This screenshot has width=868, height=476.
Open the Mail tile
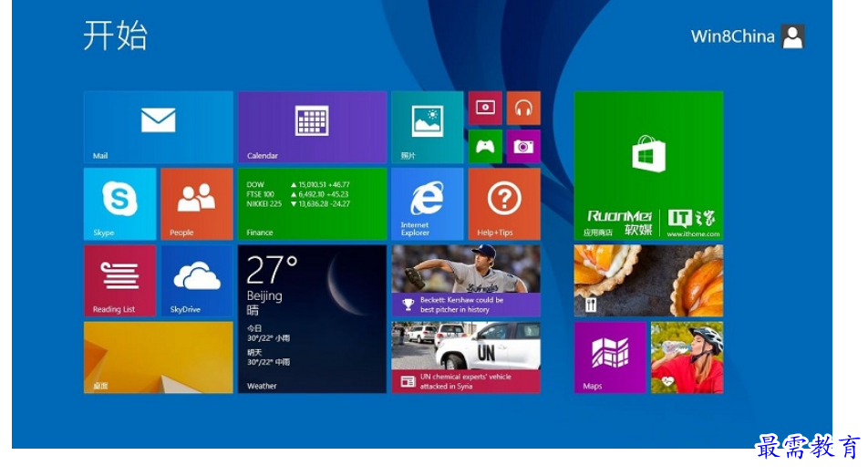point(159,128)
